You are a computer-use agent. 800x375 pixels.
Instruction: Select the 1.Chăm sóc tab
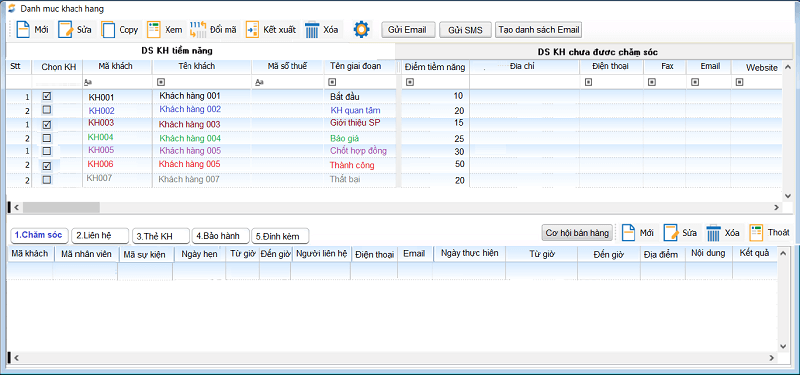pyautogui.click(x=39, y=235)
